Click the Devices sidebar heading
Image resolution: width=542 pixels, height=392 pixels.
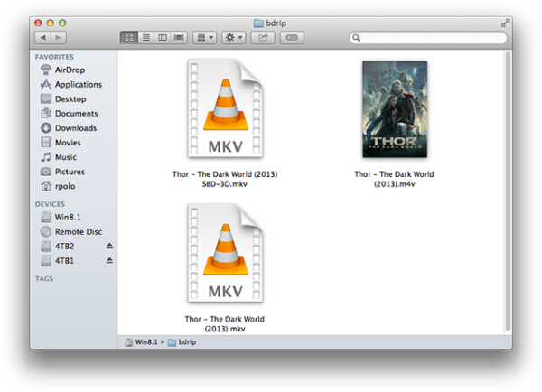(50, 204)
